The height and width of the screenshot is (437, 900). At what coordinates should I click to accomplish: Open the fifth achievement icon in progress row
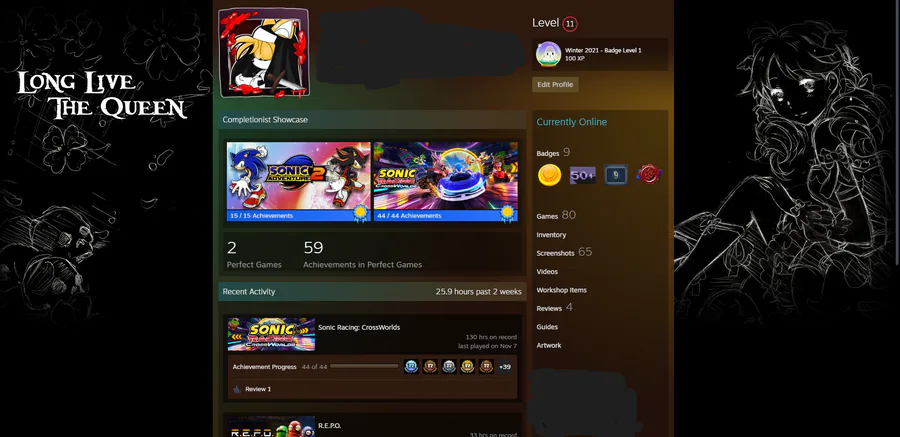click(x=486, y=366)
